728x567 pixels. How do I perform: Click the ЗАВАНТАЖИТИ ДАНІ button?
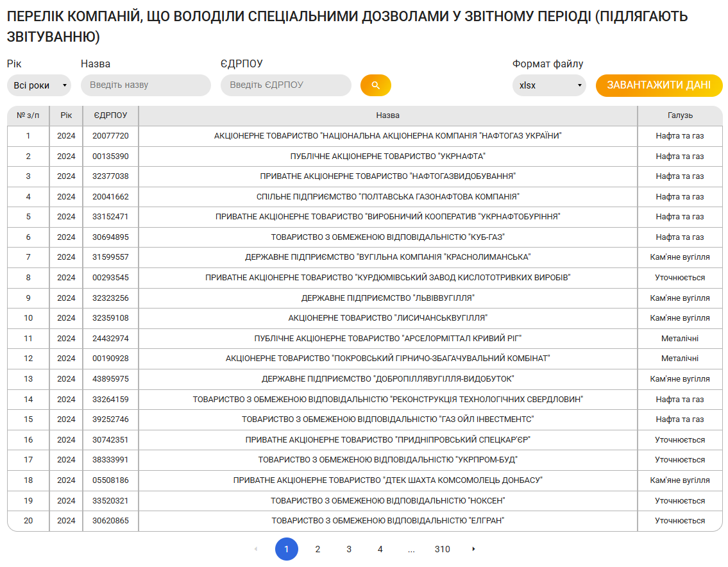click(x=659, y=85)
